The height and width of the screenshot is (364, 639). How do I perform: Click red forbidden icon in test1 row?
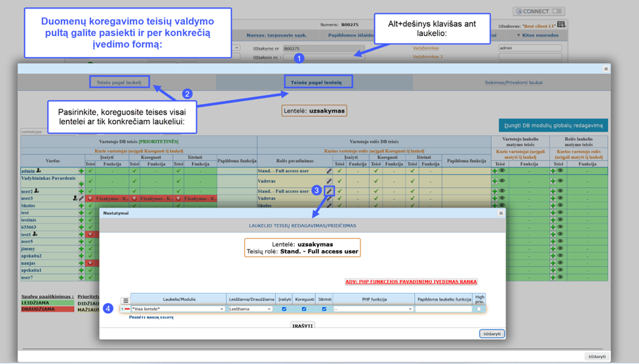pos(90,234)
